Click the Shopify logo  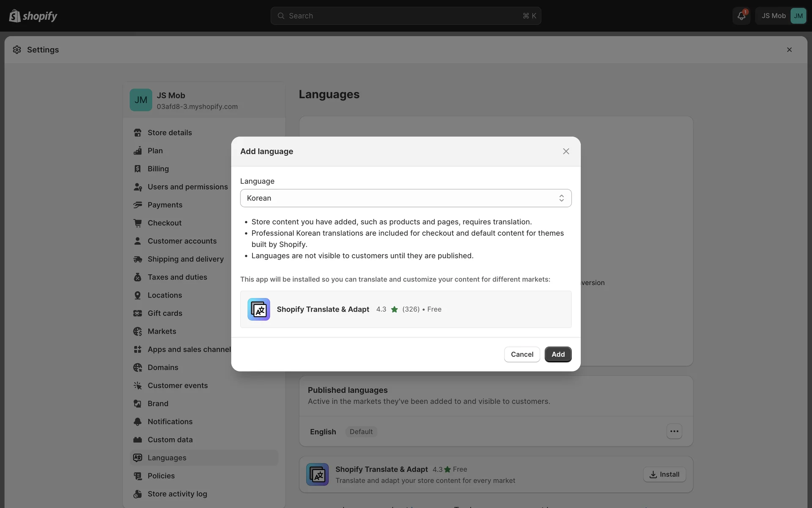point(33,16)
